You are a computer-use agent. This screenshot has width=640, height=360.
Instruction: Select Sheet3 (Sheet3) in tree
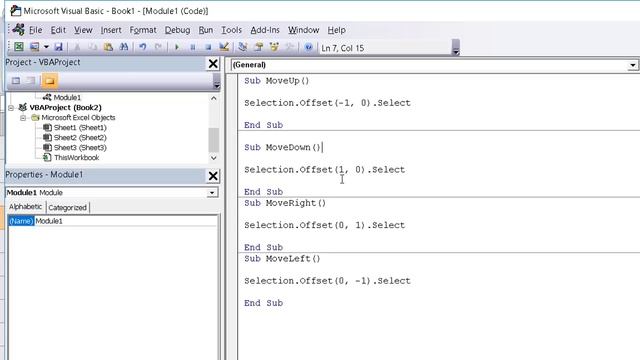coord(80,147)
